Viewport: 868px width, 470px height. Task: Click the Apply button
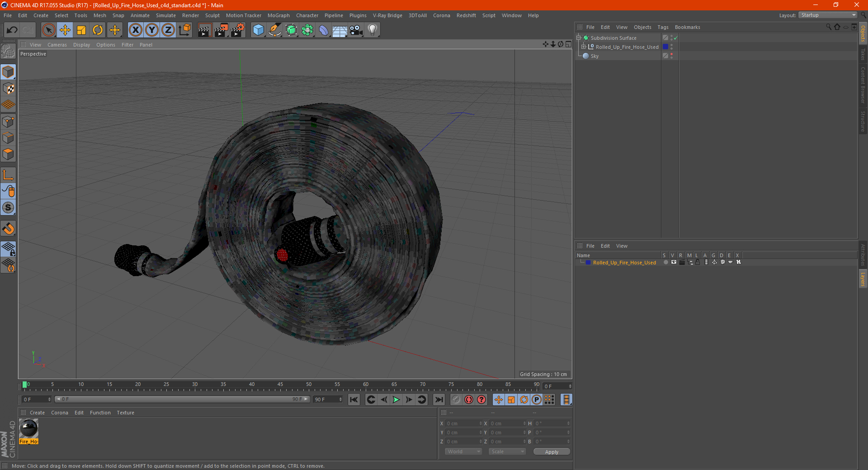[552, 452]
